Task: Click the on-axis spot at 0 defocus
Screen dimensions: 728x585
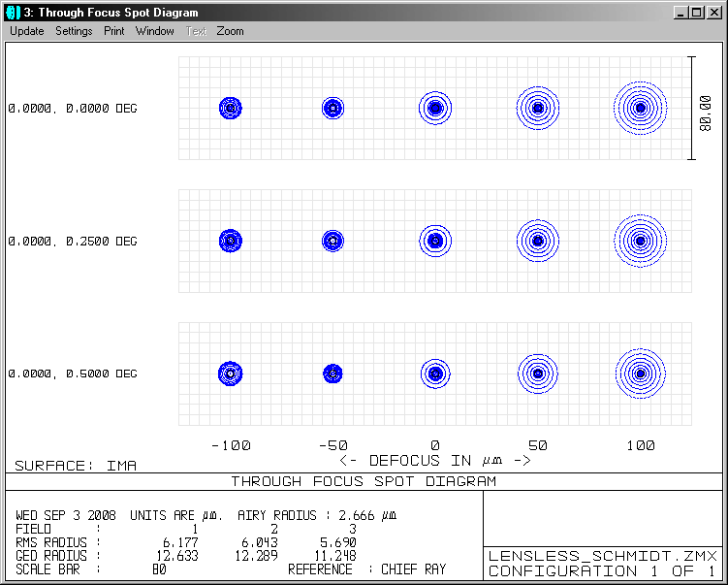Action: [435, 108]
